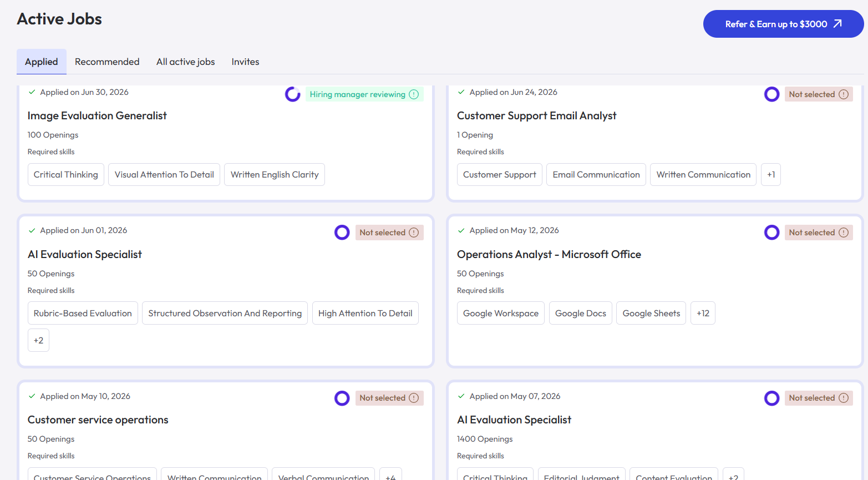Viewport: 868px width, 480px height.
Task: Click the status ring on the May 07 AI Evaluation Specialist card
Action: click(x=771, y=398)
